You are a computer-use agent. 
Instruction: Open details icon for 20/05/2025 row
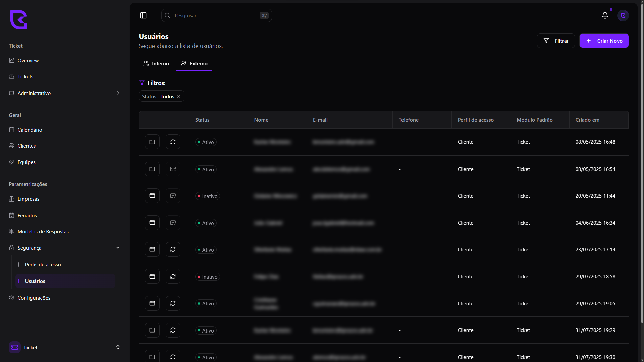152,196
